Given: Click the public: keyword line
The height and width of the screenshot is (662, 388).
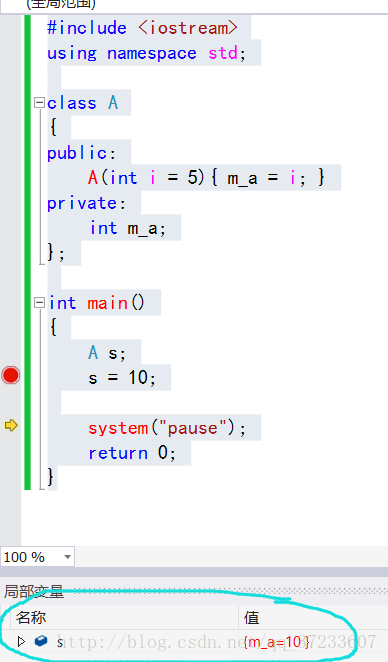Looking at the screenshot, I should [81, 153].
